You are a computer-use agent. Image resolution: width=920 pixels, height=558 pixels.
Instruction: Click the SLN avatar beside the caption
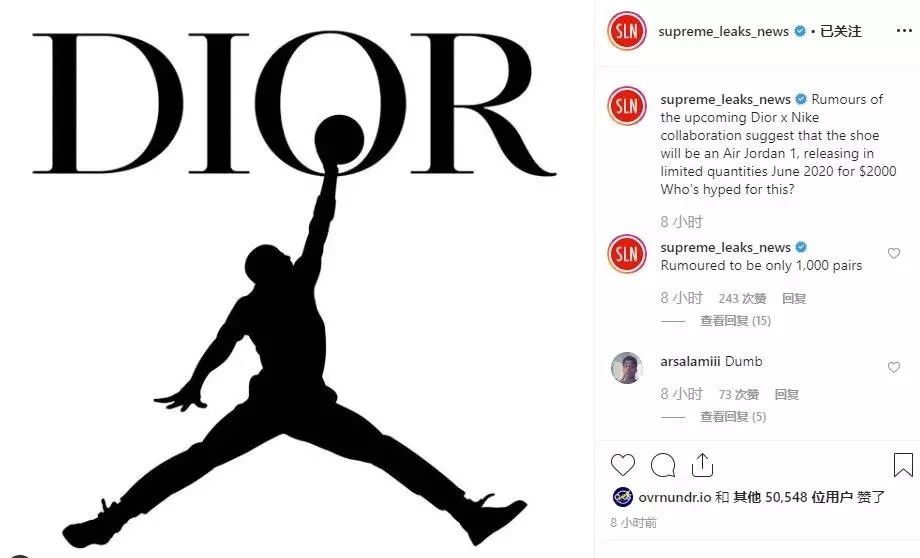[x=627, y=106]
